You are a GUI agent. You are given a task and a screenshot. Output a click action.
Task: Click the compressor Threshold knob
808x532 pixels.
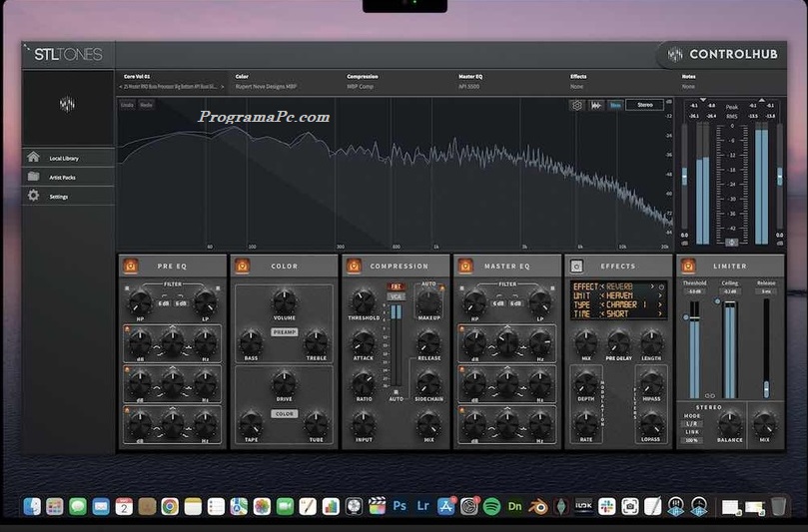[364, 301]
